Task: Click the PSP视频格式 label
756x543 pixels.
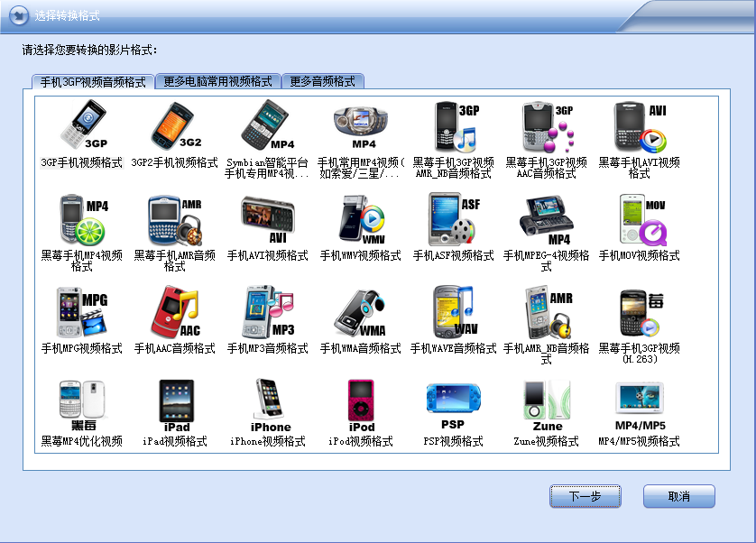Action: pos(453,441)
